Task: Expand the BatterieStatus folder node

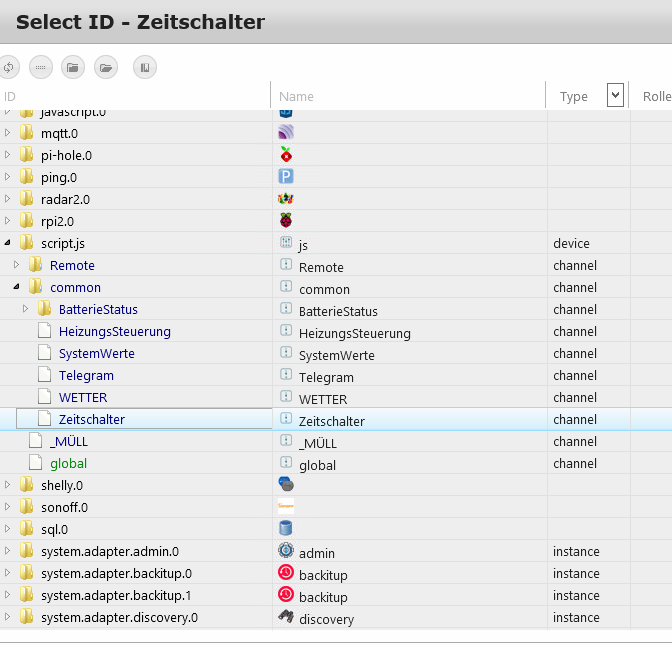Action: click(x=25, y=309)
